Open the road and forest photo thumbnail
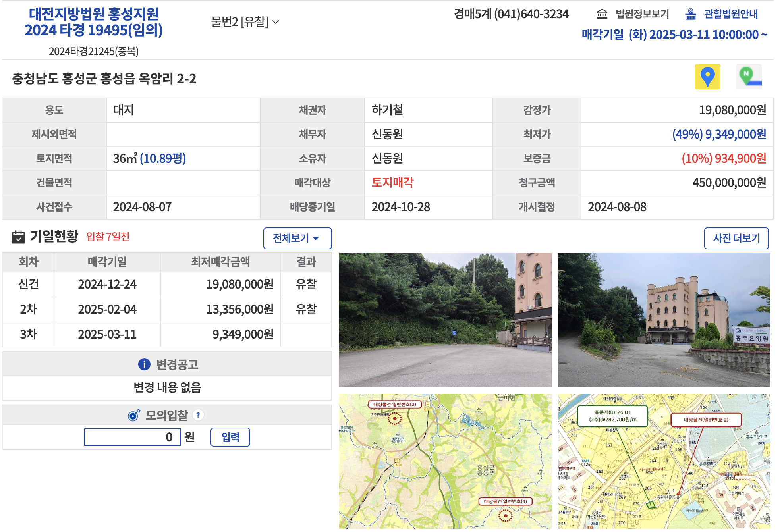 (x=445, y=320)
